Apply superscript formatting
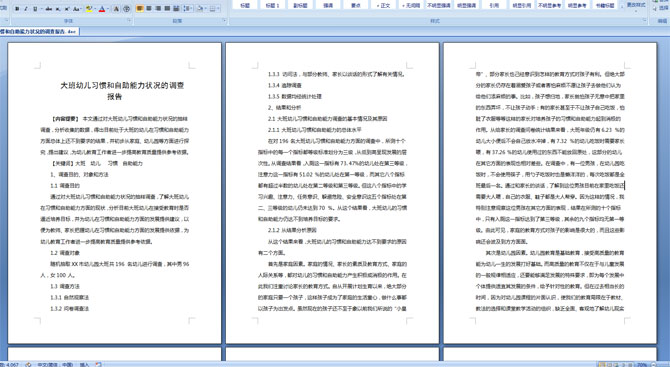Screen dimensions: 670x367 pyautogui.click(x=67, y=9)
